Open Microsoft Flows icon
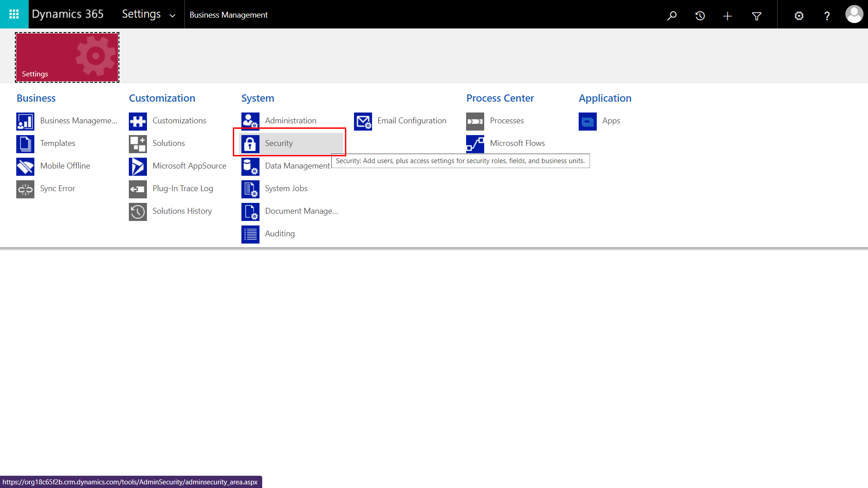Screen dimensions: 868x488 (x=475, y=144)
